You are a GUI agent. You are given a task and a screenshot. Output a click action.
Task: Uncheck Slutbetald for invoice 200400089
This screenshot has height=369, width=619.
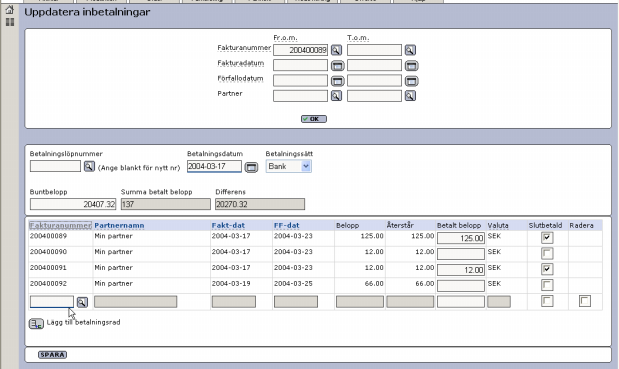tap(547, 238)
